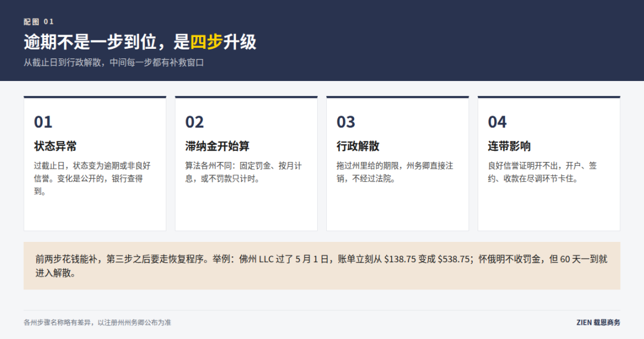This screenshot has height=339, width=644.
Task: Click the footer disclaimer 各州步骤名称略有差异
Action: pyautogui.click(x=97, y=322)
